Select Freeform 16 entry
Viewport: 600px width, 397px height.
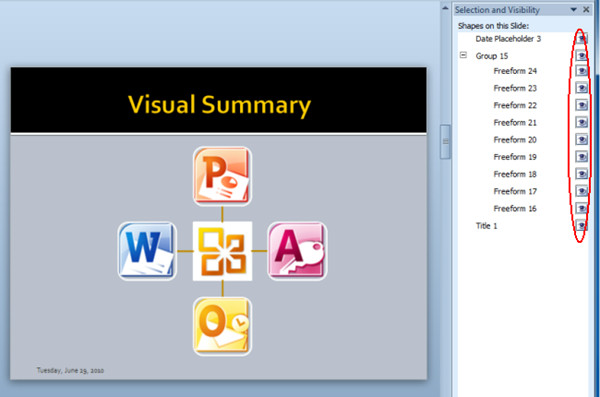[x=515, y=208]
